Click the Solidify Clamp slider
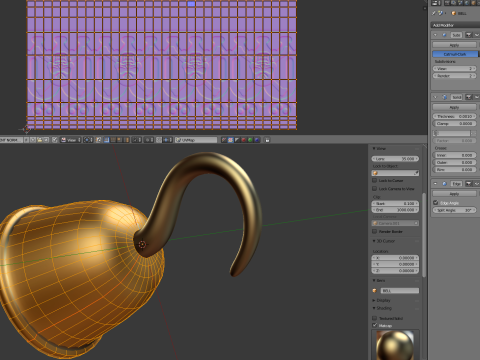The width and height of the screenshot is (480, 360). 454,123
